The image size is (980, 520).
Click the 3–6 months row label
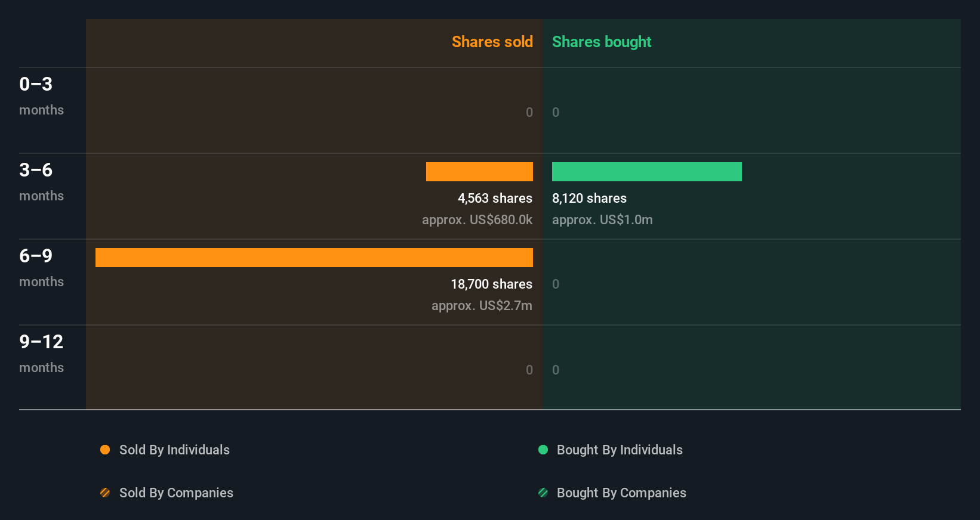pos(41,182)
